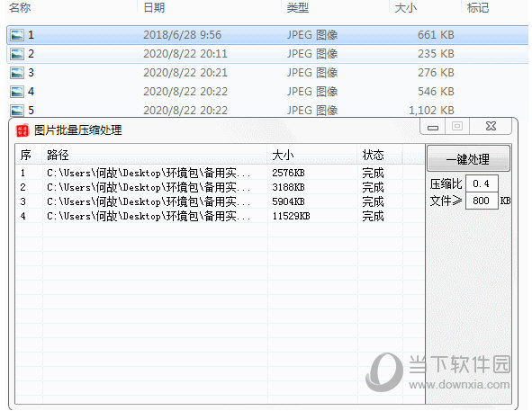Click the 状态 column header
This screenshot has width=532, height=411.
tap(373, 155)
